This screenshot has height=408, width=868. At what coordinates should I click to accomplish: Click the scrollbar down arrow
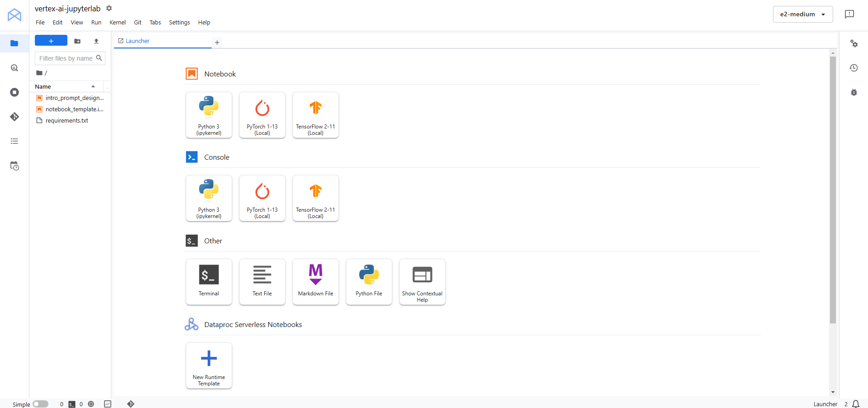833,392
